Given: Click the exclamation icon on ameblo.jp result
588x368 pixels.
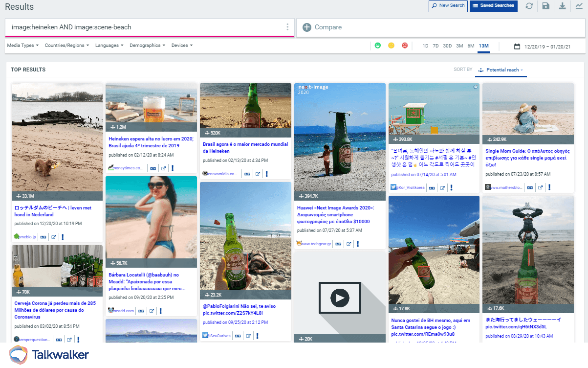Looking at the screenshot, I should (63, 237).
